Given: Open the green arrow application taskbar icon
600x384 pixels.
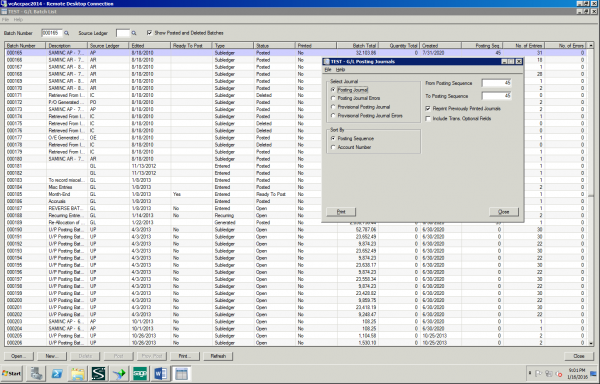Looking at the screenshot, I should pos(119,374).
